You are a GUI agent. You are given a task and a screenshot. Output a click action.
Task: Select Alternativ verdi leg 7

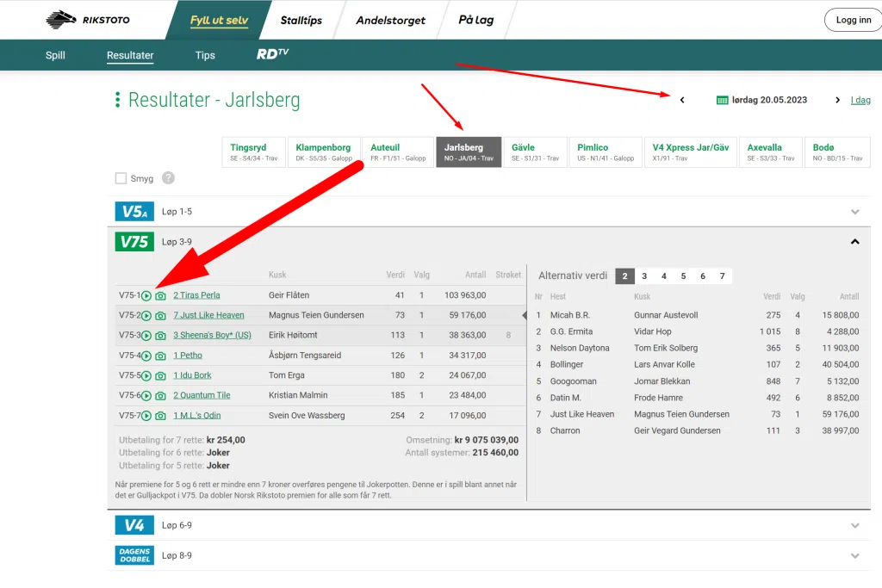pyautogui.click(x=723, y=276)
